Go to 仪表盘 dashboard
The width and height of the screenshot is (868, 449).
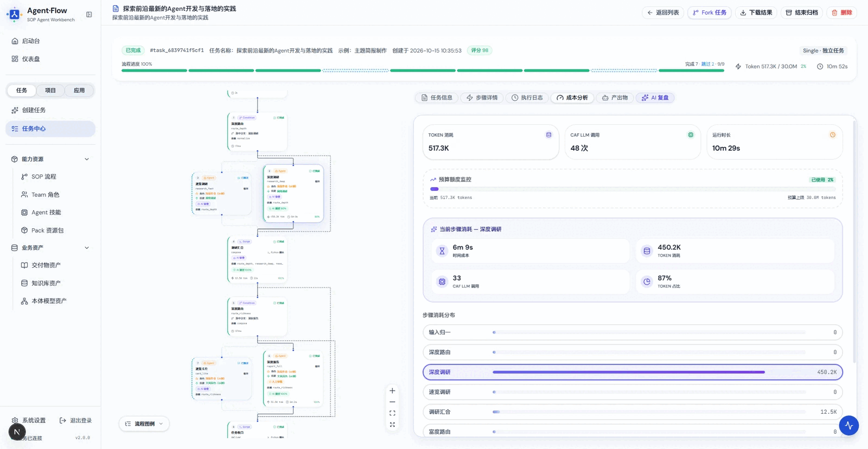tap(50, 59)
